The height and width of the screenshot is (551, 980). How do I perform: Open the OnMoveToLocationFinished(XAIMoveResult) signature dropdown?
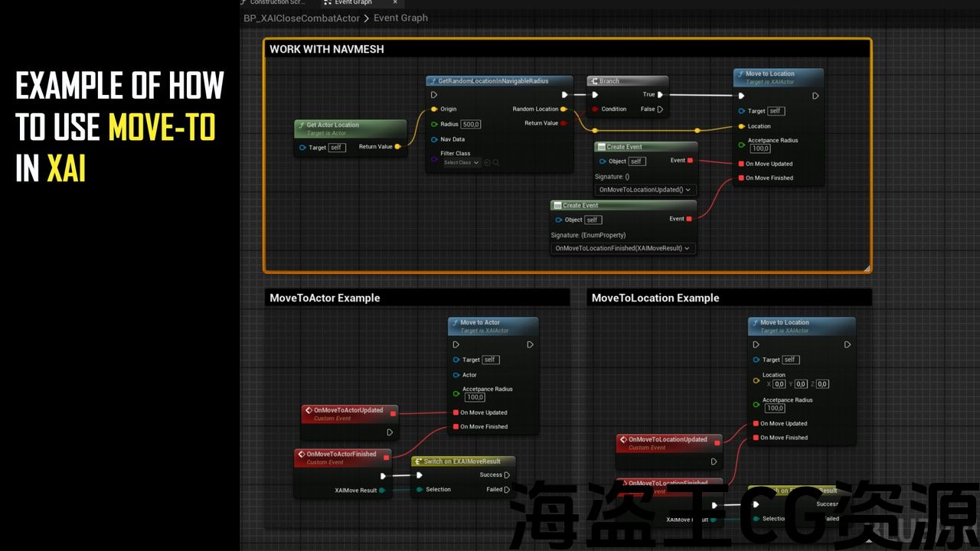click(622, 248)
